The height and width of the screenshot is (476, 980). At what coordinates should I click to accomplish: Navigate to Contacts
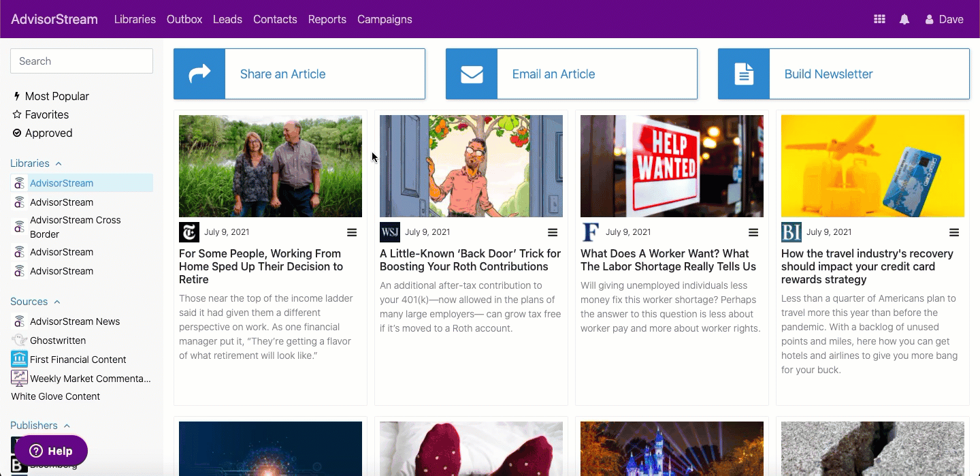[x=275, y=20]
